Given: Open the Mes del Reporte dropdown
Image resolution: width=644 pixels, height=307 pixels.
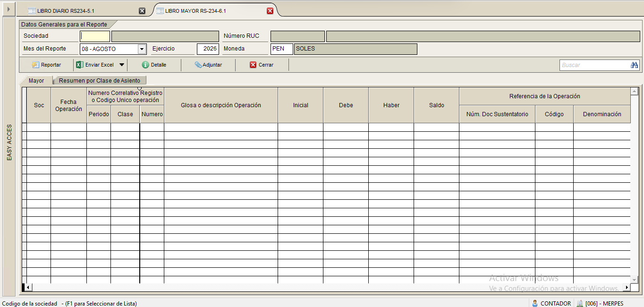Looking at the screenshot, I should tap(142, 49).
